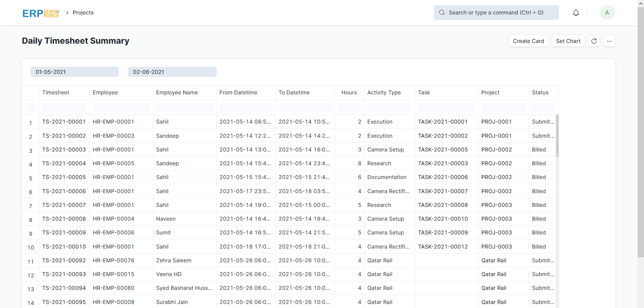
Task: Select cell TS-2021-00005
Action: point(64,177)
